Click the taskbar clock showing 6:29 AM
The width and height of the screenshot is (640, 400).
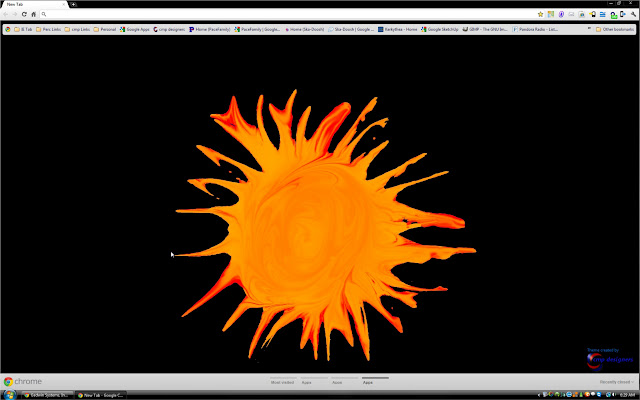[628, 395]
